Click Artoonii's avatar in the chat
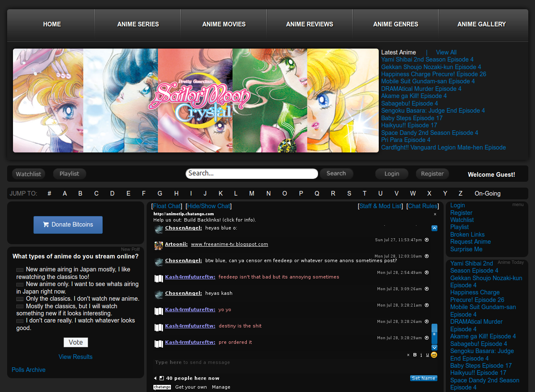 pyautogui.click(x=158, y=246)
